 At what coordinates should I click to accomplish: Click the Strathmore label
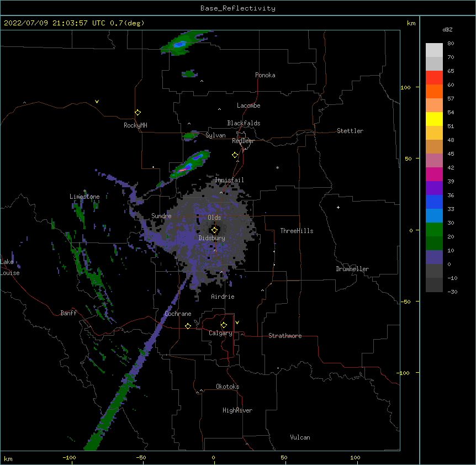point(285,336)
